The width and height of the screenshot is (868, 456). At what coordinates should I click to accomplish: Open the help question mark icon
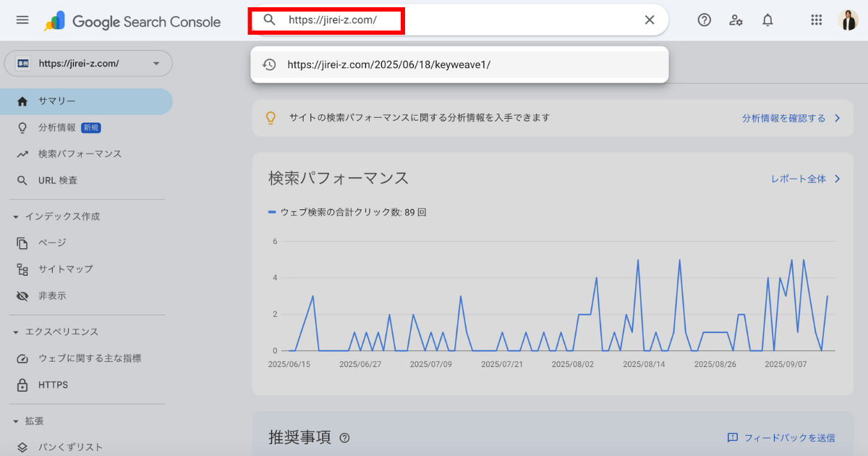click(704, 20)
